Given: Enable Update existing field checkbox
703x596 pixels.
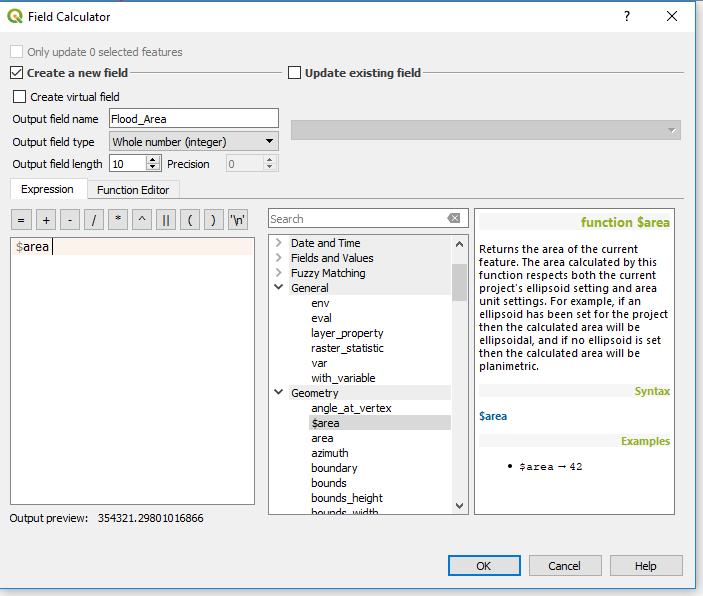Looking at the screenshot, I should coord(295,73).
